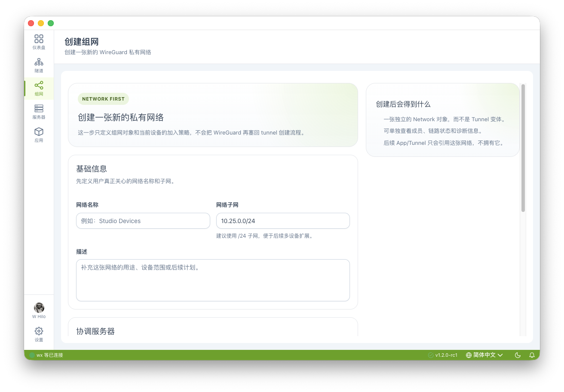Click the line 一张独立的 Network 对象
This screenshot has width=564, height=392.
pyautogui.click(x=444, y=119)
